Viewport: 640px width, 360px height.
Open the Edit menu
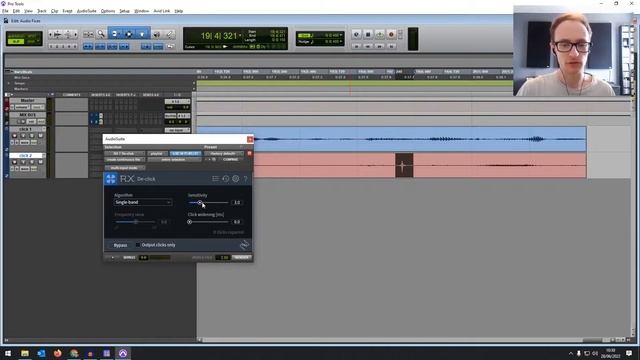16,11
